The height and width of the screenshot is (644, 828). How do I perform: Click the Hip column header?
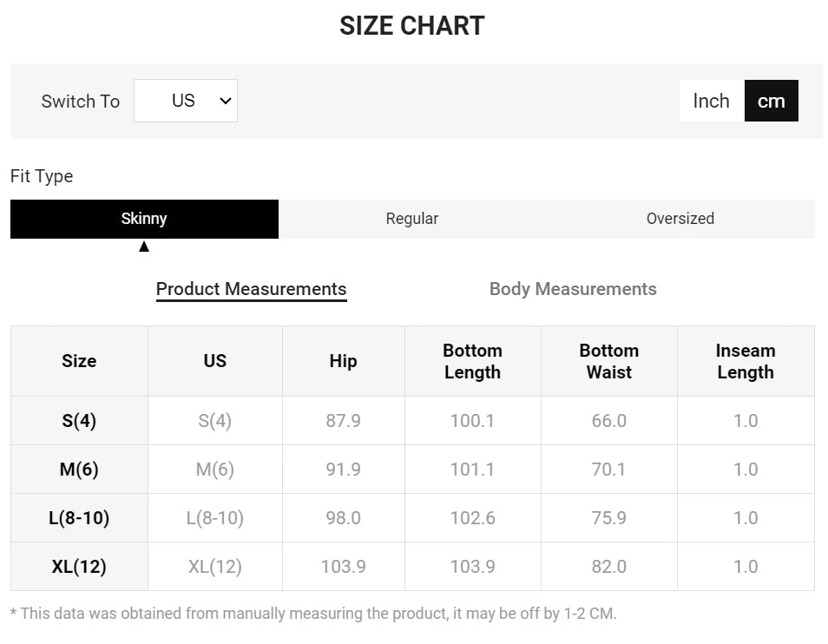pos(343,361)
